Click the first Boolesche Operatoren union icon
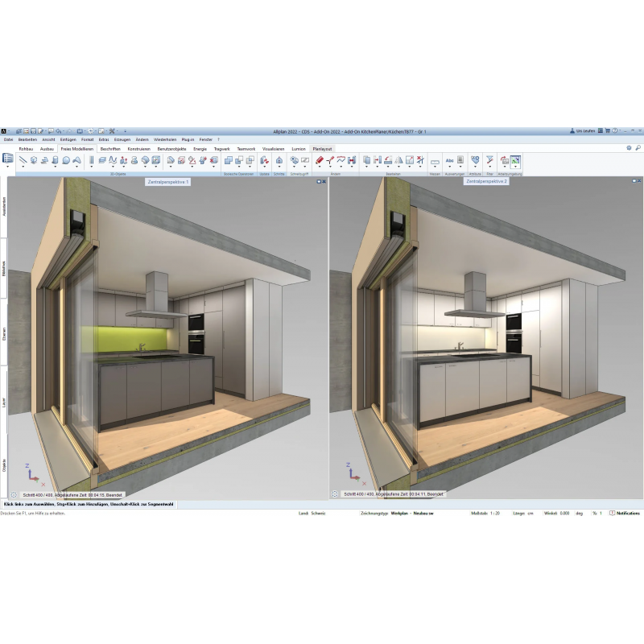Screen dimensions: 644x644 click(229, 160)
